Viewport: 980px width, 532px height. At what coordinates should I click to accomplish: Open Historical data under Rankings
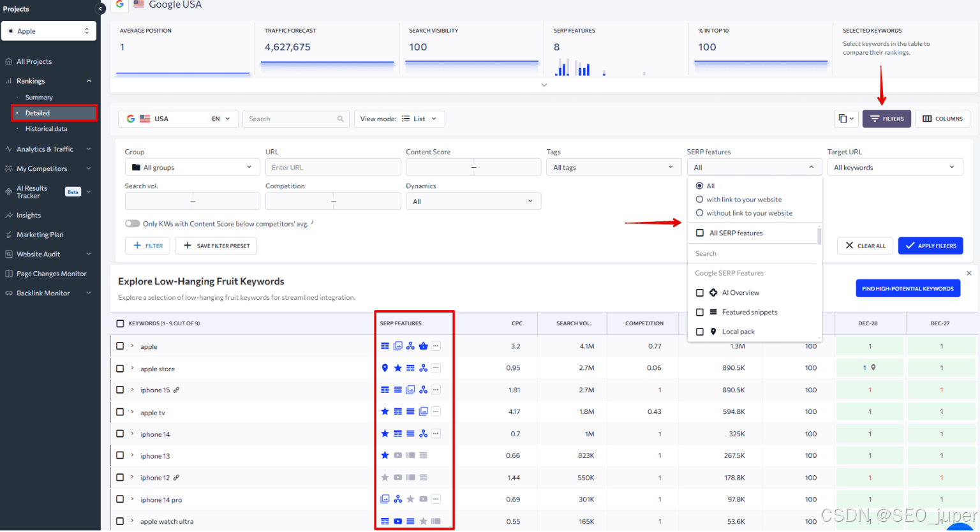point(46,129)
